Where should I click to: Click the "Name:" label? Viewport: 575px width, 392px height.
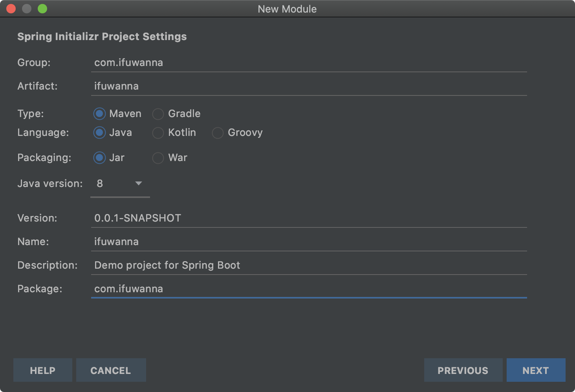[x=33, y=242]
